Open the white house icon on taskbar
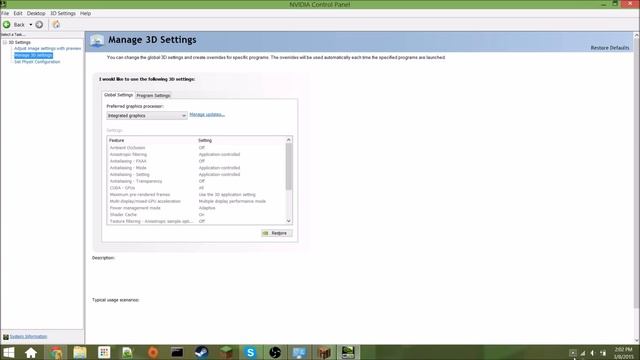The width and height of the screenshot is (640, 360). [x=31, y=353]
